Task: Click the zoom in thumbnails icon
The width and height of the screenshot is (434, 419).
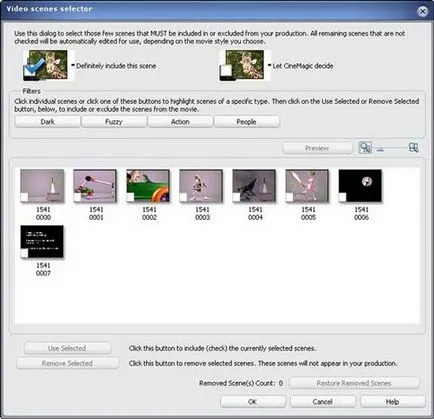Action: tap(413, 148)
